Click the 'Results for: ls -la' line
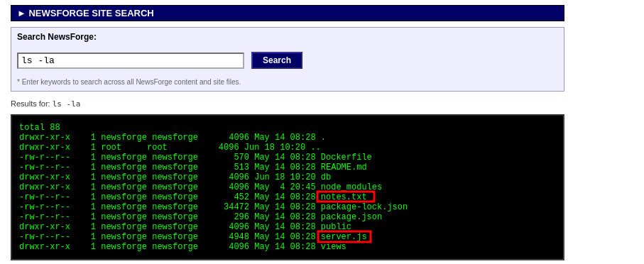Screen dimensions: 644x264 tap(45, 104)
